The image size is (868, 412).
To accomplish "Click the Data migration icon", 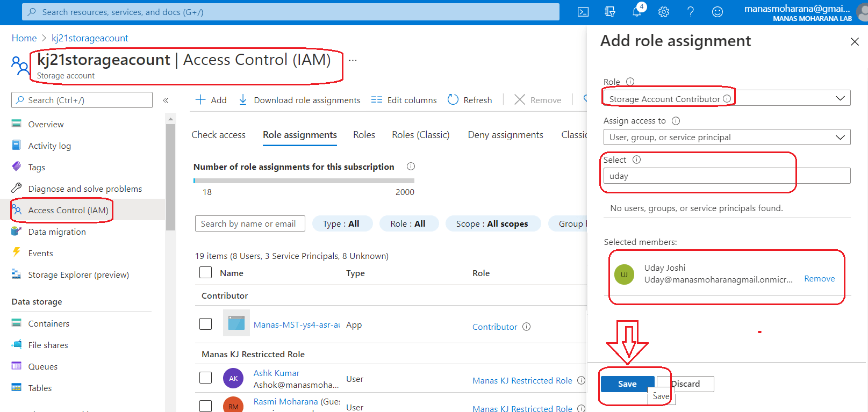I will [17, 232].
